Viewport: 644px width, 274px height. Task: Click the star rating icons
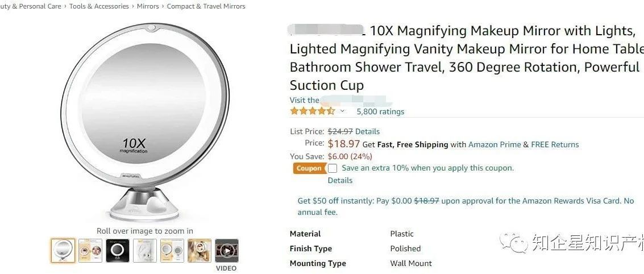(312, 111)
